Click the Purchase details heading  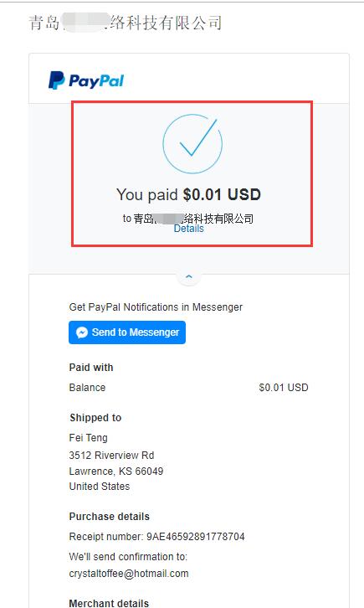coord(109,517)
